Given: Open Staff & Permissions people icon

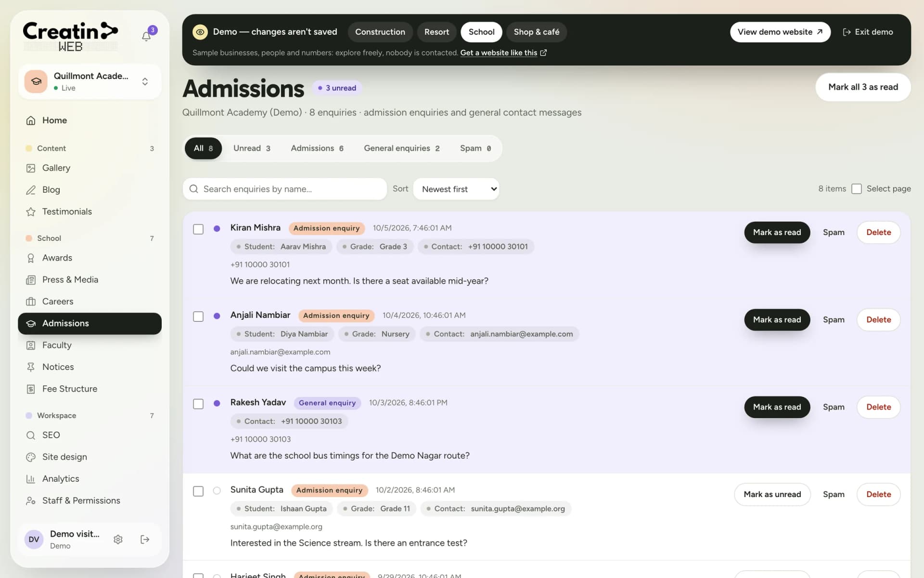Looking at the screenshot, I should coord(31,501).
